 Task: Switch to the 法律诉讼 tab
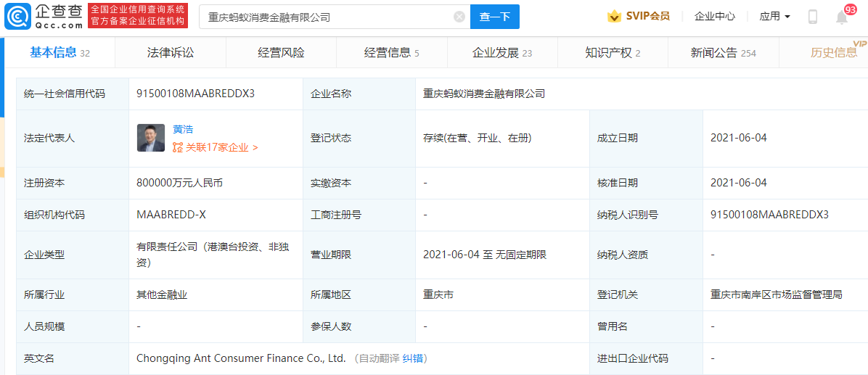[171, 53]
